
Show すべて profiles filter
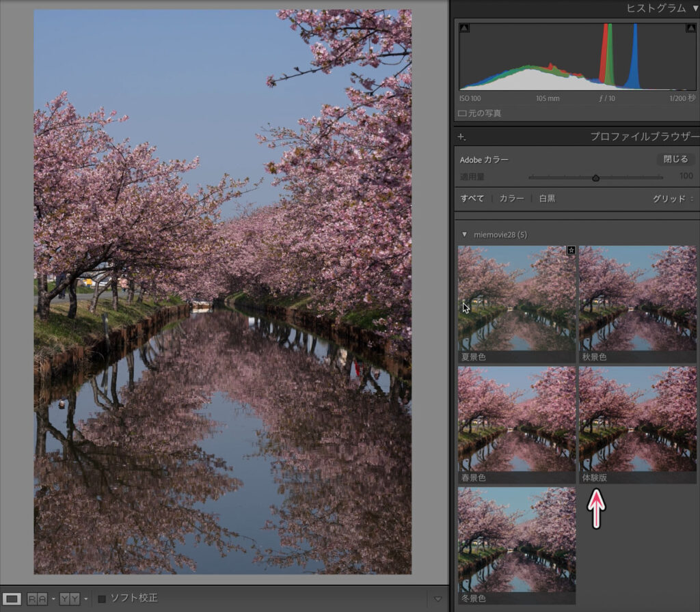click(472, 199)
